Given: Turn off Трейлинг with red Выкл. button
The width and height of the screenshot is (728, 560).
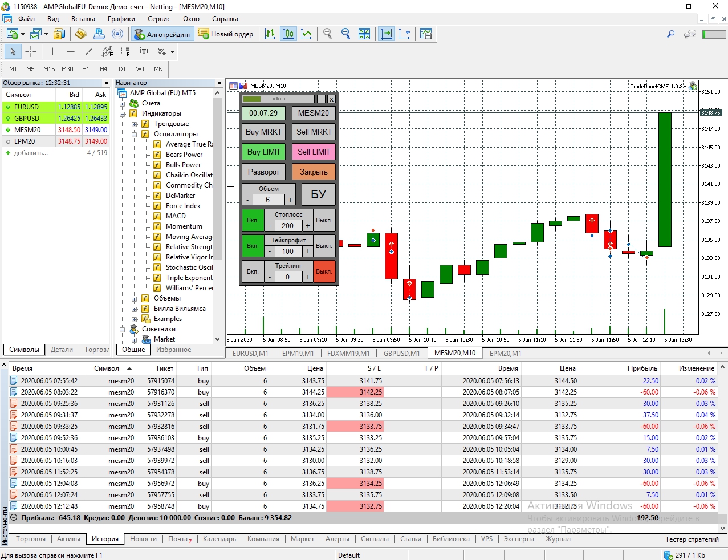Looking at the screenshot, I should coord(324,271).
